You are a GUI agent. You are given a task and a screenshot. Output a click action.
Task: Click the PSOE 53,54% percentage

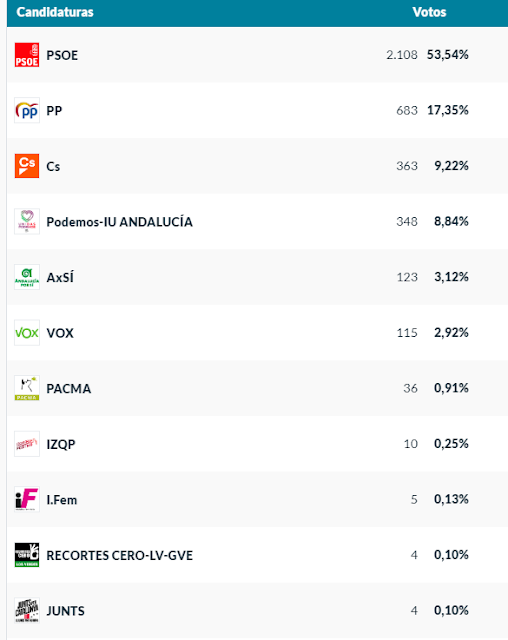pos(448,55)
